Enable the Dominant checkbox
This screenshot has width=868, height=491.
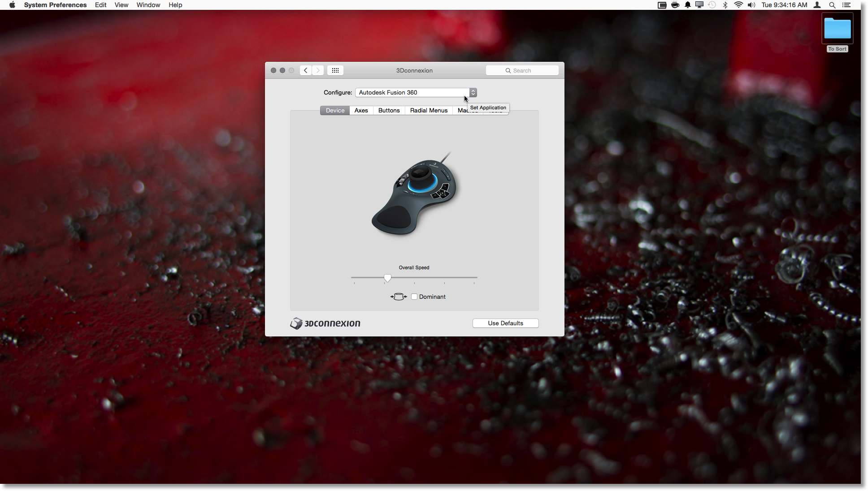point(414,297)
